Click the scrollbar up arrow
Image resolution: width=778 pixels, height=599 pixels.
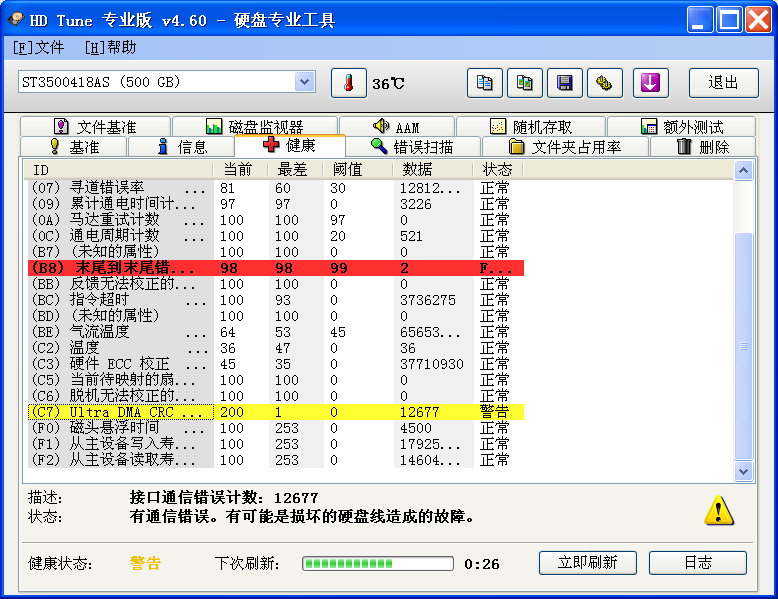click(743, 171)
